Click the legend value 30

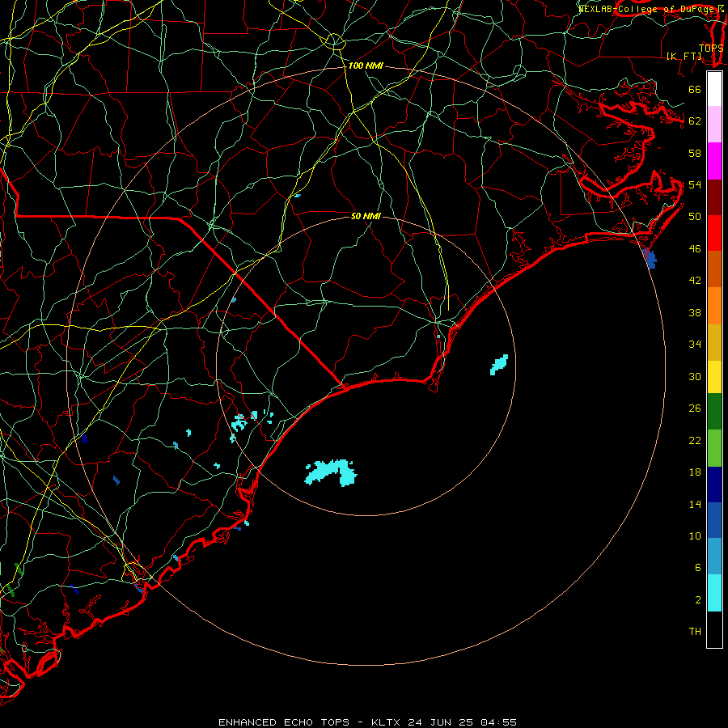(695, 376)
